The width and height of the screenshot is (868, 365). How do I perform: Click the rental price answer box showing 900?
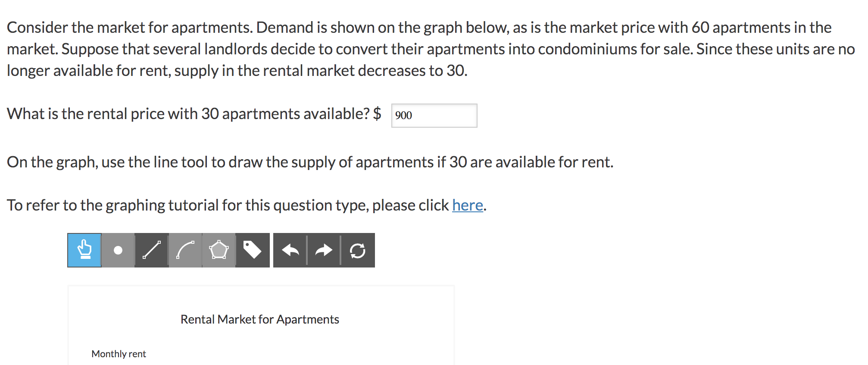(434, 116)
